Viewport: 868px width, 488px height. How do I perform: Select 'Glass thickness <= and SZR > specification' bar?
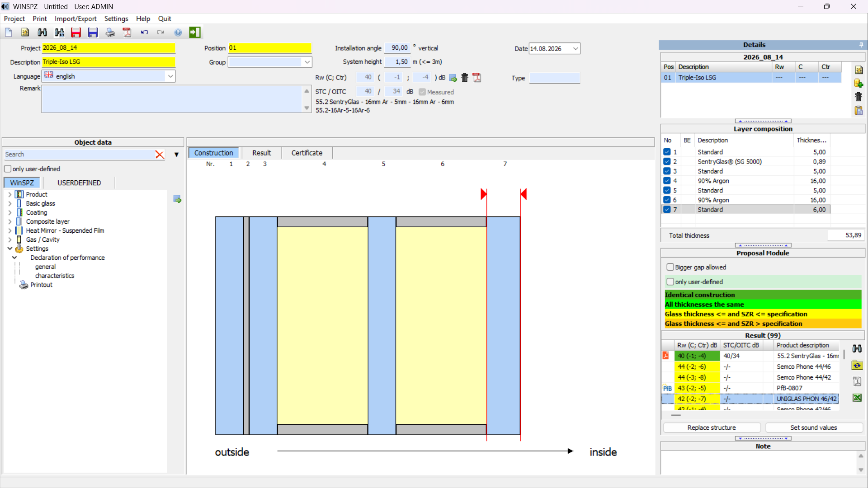[x=763, y=324]
